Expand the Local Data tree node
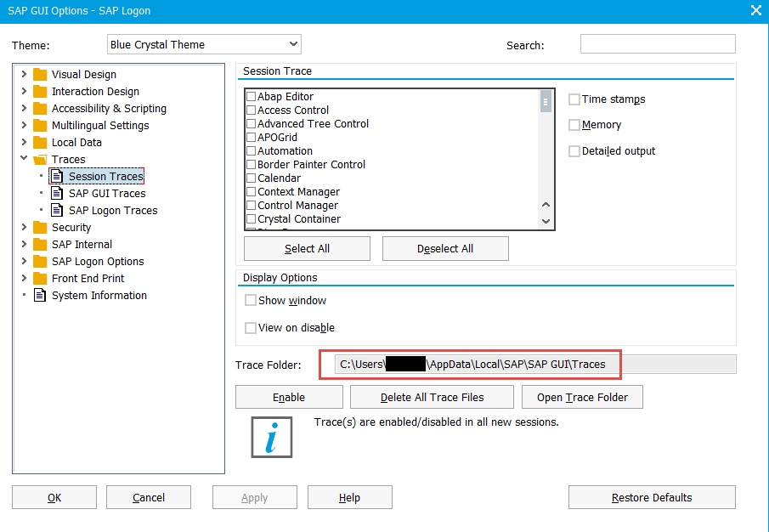The image size is (769, 532). click(x=24, y=143)
